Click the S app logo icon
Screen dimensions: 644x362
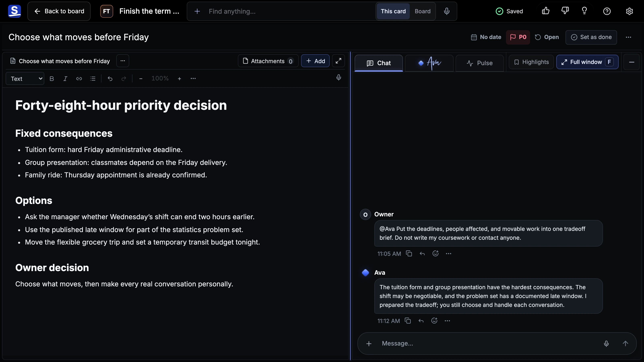(14, 11)
